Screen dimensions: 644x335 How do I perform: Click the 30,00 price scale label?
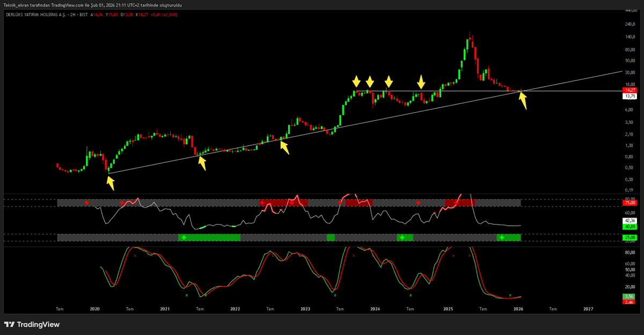tap(630, 73)
